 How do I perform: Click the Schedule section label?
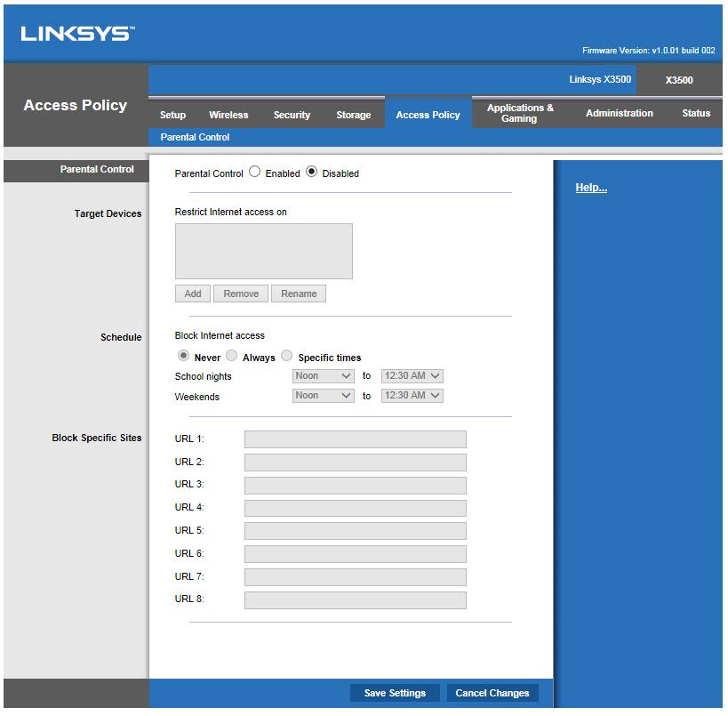pyautogui.click(x=121, y=337)
